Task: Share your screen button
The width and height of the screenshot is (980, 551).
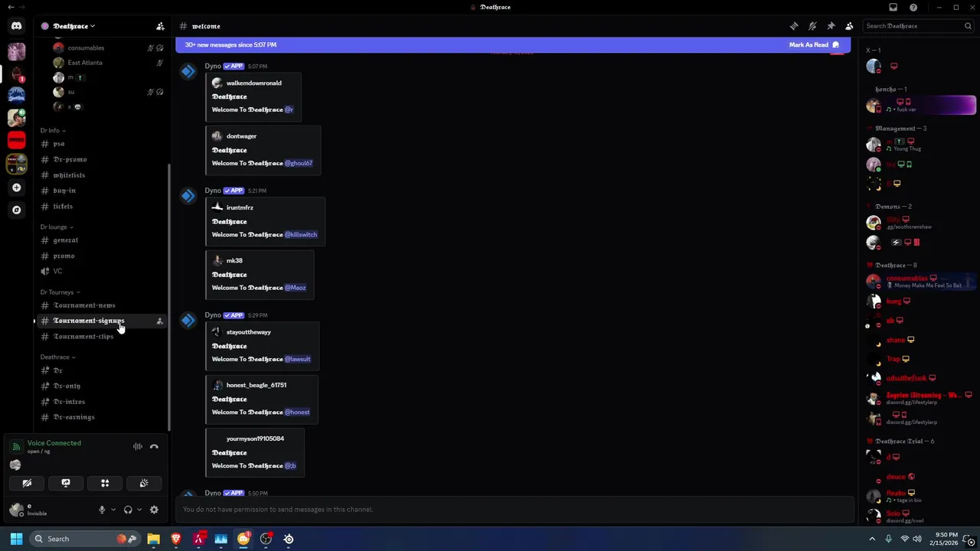Action: click(x=66, y=483)
